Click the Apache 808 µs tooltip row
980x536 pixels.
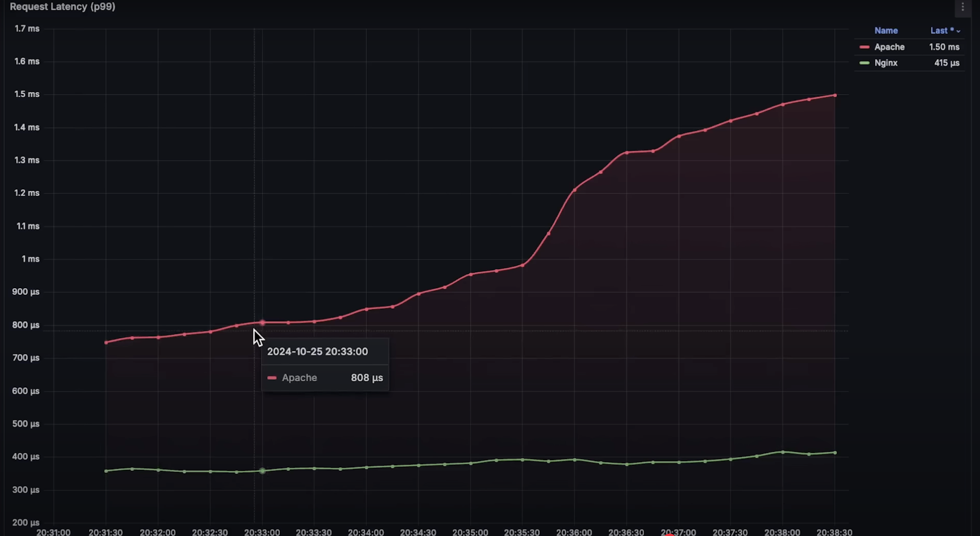325,377
